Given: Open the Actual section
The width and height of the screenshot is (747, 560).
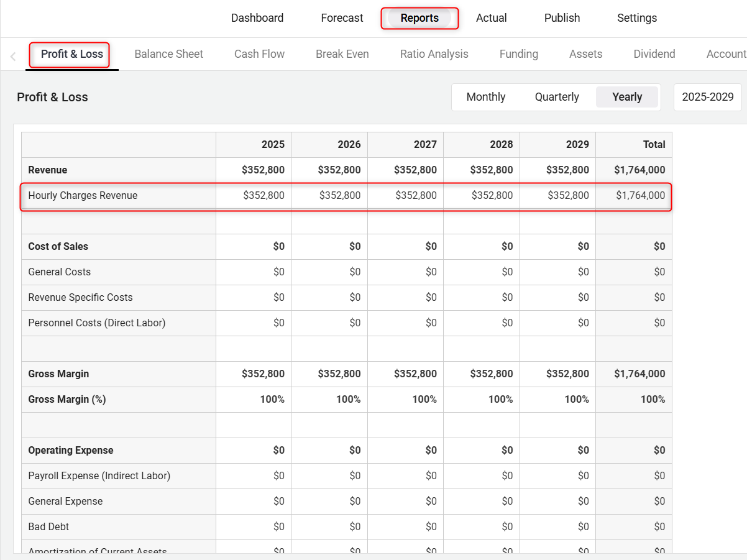Looking at the screenshot, I should 491,18.
